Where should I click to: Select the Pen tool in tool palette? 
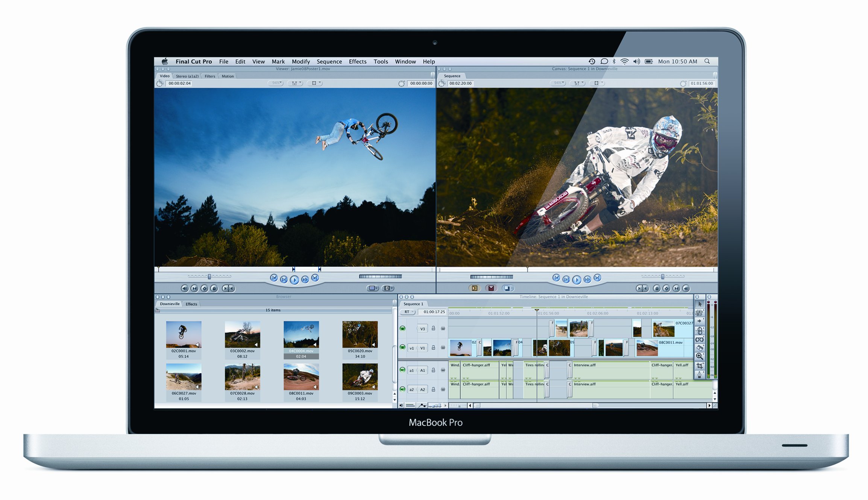click(699, 374)
